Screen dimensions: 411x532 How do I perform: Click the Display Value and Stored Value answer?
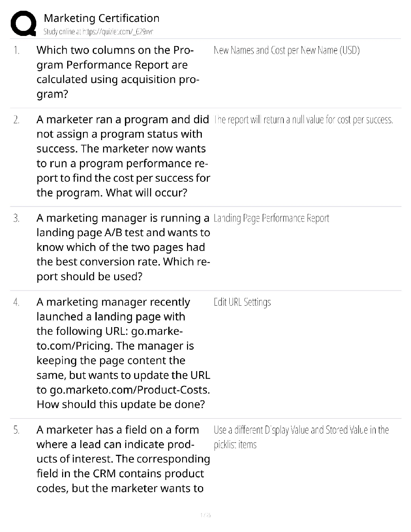301,437
